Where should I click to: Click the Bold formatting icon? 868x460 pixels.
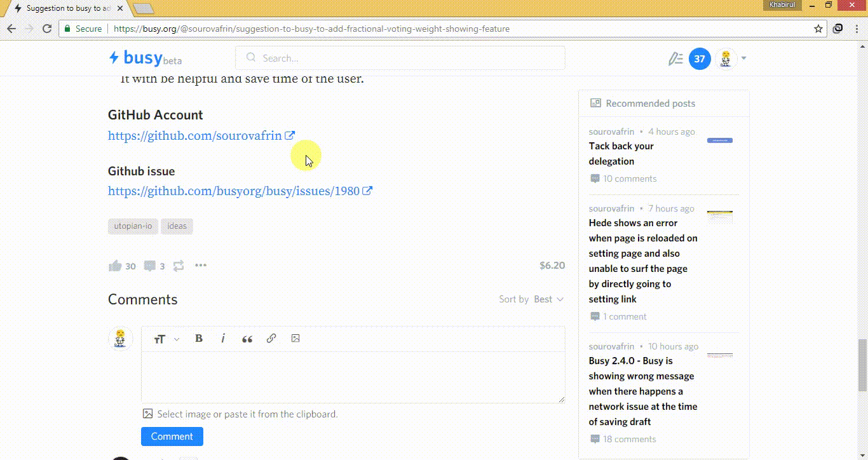(x=199, y=339)
